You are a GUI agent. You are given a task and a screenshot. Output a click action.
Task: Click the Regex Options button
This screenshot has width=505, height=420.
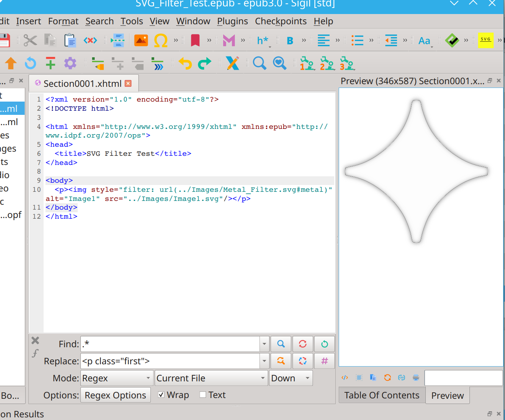(115, 395)
